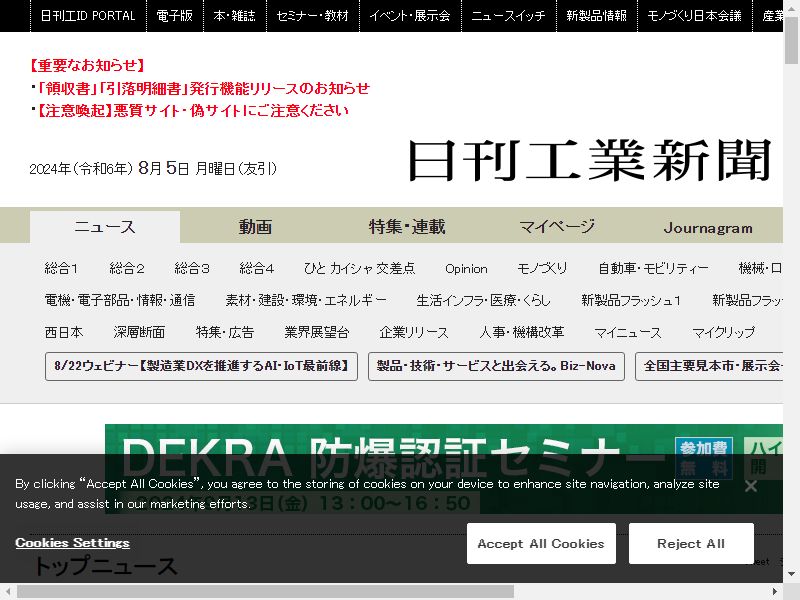Open the 総合1 news category
The width and height of the screenshot is (800, 600).
click(x=61, y=268)
